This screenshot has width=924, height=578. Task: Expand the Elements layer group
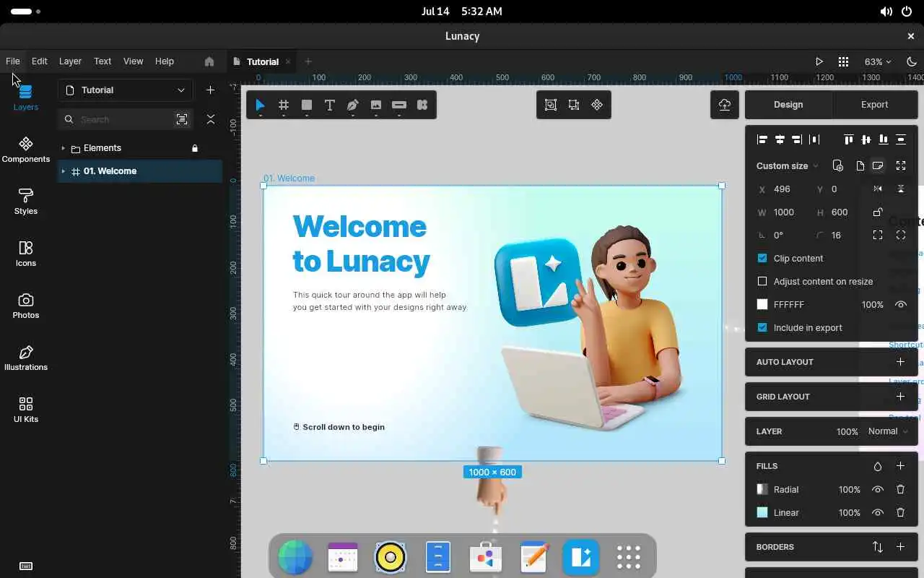tap(63, 148)
